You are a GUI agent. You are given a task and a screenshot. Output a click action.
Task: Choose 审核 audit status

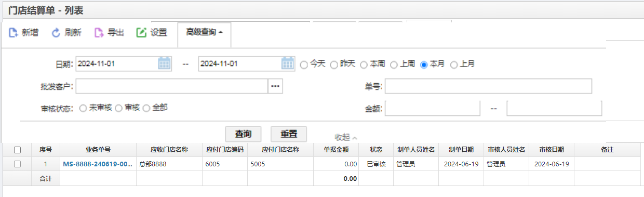[118, 108]
